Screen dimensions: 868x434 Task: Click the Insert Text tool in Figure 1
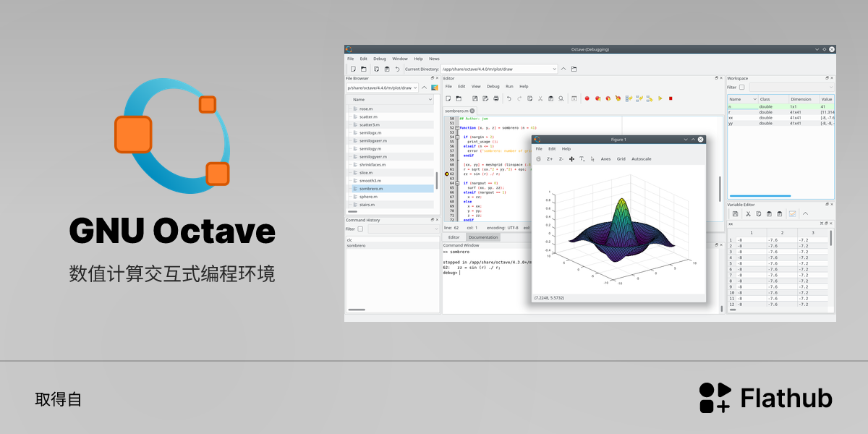[582, 159]
